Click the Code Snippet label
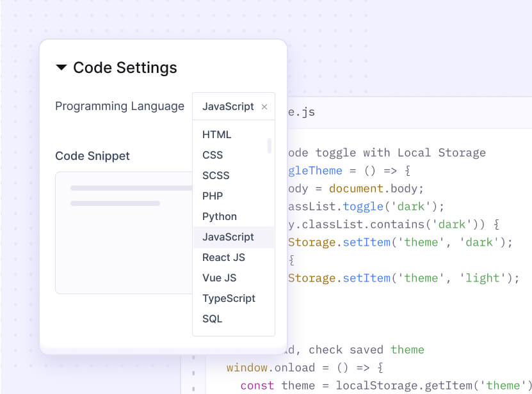Viewport: 532px width, 394px height. [x=92, y=156]
